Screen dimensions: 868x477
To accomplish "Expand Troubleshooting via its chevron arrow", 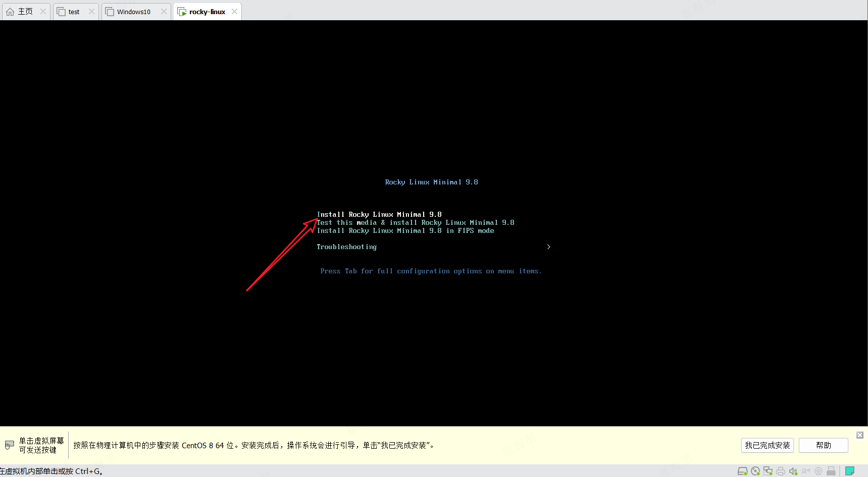I will [x=548, y=247].
